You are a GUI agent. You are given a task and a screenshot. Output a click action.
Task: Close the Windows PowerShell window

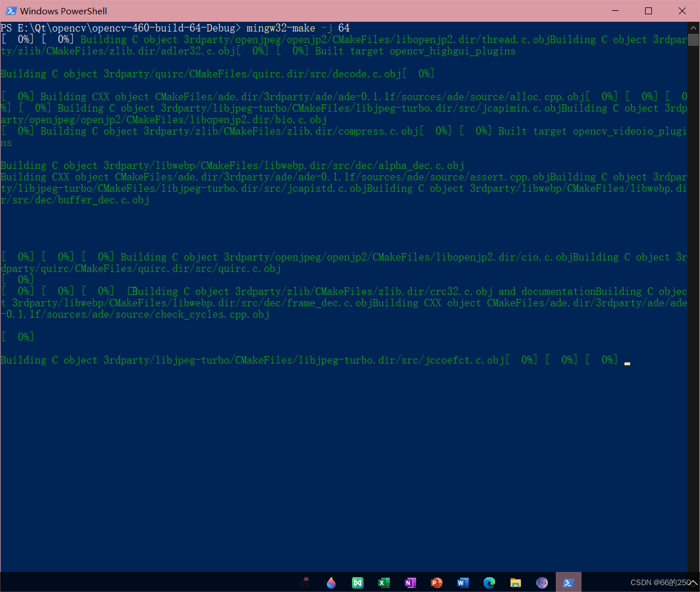[x=682, y=11]
